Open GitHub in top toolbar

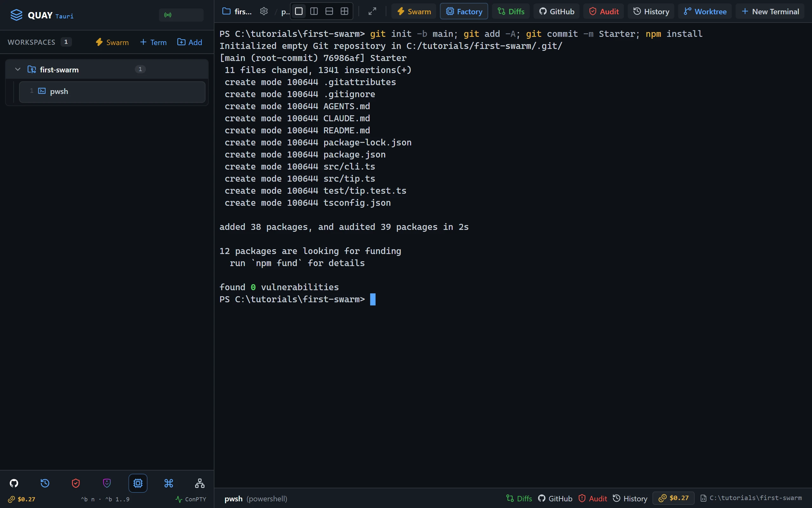pyautogui.click(x=557, y=11)
